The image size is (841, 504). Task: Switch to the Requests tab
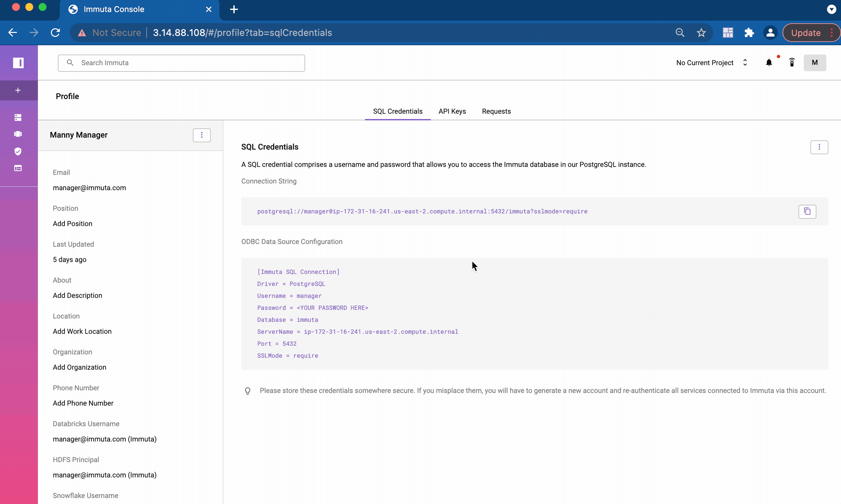point(496,111)
